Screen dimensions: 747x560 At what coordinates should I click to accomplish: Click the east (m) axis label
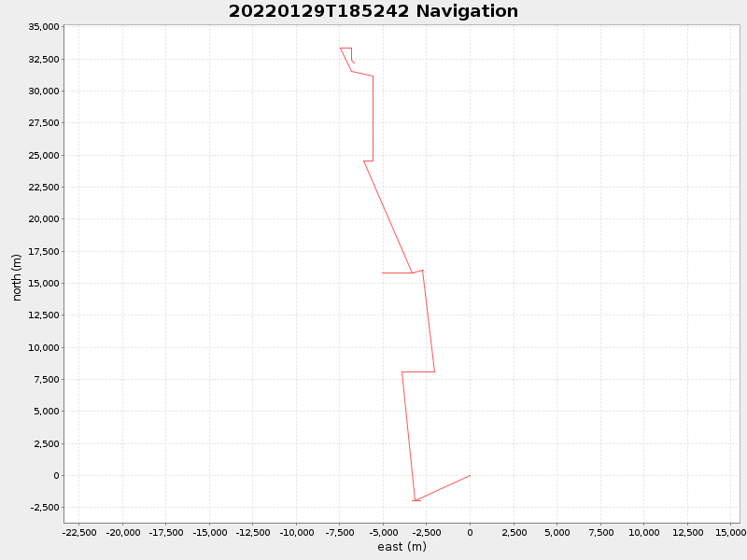(x=402, y=547)
